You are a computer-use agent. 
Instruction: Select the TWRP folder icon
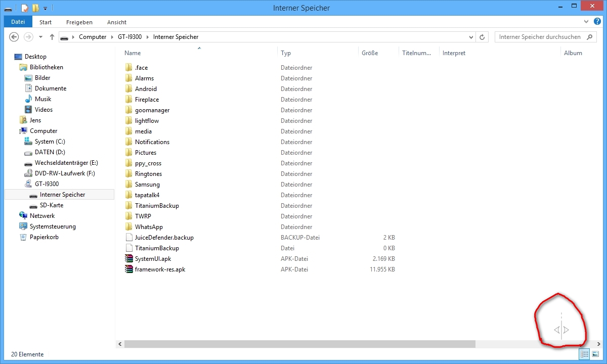[x=128, y=216]
